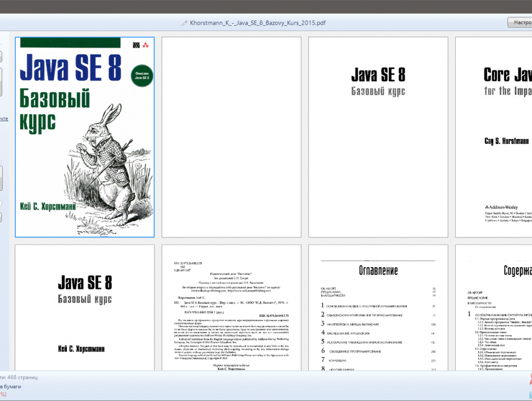The height and width of the screenshot is (401, 532).
Task: Select the Core Java English title page thumbnail
Action: (494, 137)
